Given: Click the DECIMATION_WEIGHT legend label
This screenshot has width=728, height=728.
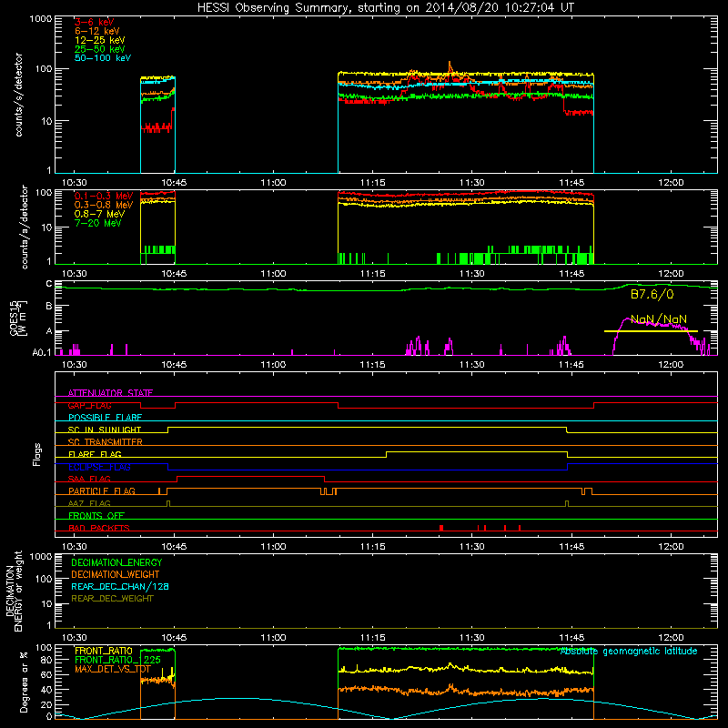Looking at the screenshot, I should (116, 574).
